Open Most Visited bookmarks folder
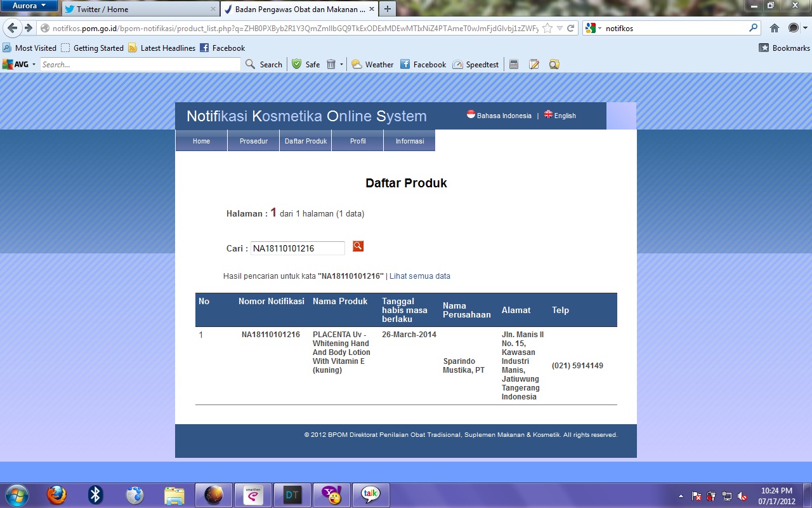This screenshot has height=508, width=812. click(29, 48)
